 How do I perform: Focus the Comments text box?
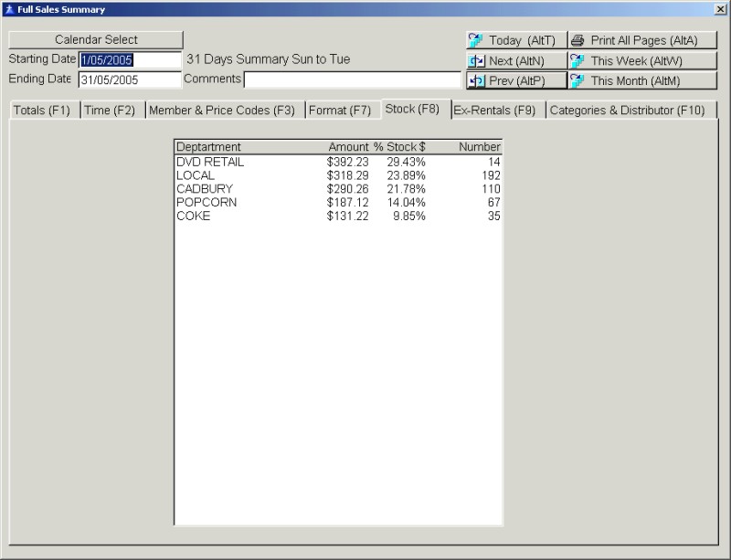pos(352,79)
